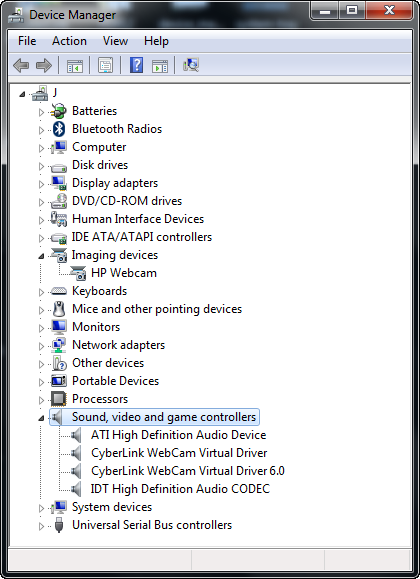The image size is (420, 579).
Task: Select the Other devices category
Action: [x=108, y=363]
